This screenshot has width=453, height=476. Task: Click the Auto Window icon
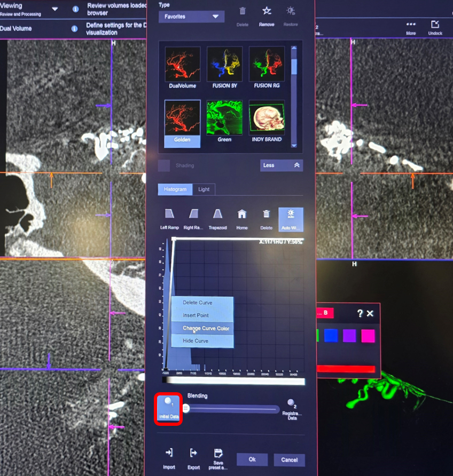[x=291, y=215]
